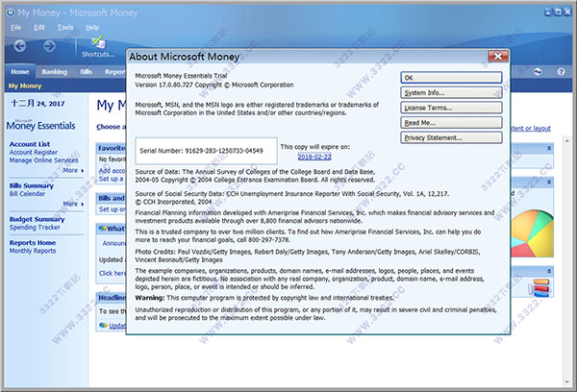
Task: Open the Tools menu
Action: [x=65, y=27]
